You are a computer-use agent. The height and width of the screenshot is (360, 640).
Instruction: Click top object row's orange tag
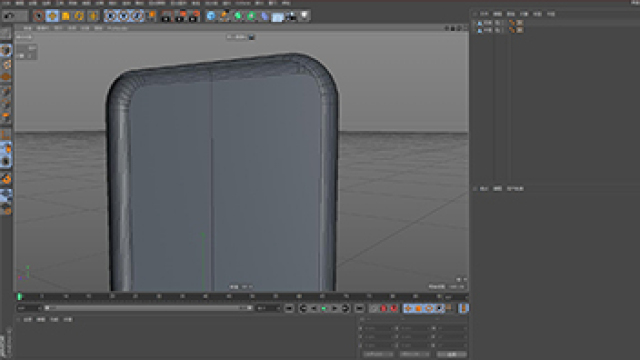coord(512,23)
